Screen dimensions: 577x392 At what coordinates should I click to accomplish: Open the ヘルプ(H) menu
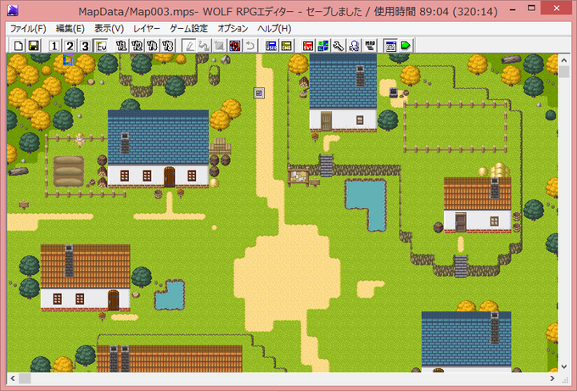click(x=274, y=28)
